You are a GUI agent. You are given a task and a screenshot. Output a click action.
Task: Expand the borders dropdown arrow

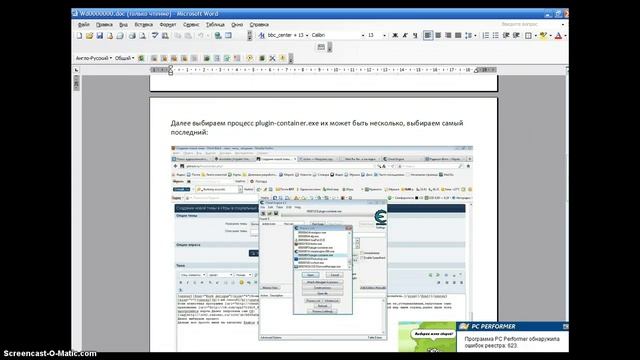click(x=535, y=36)
